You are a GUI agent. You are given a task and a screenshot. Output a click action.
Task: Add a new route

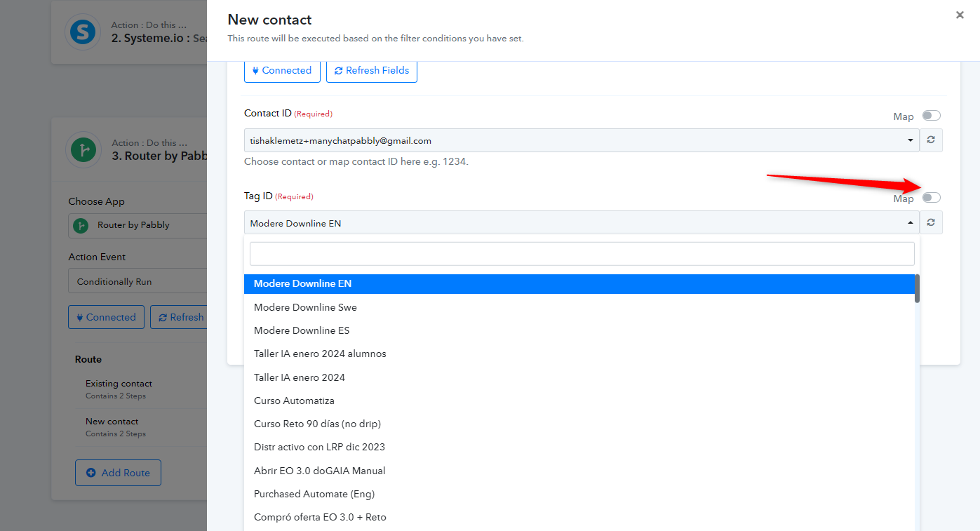pyautogui.click(x=118, y=473)
